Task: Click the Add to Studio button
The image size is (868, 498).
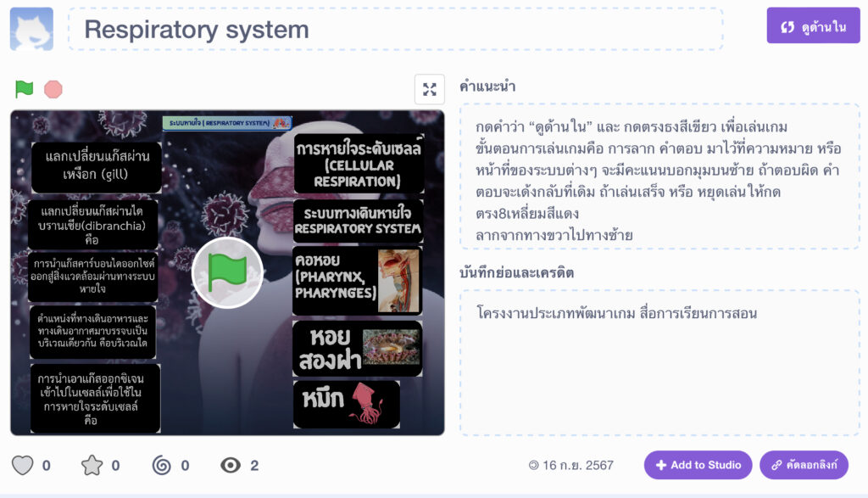Action: coord(698,465)
